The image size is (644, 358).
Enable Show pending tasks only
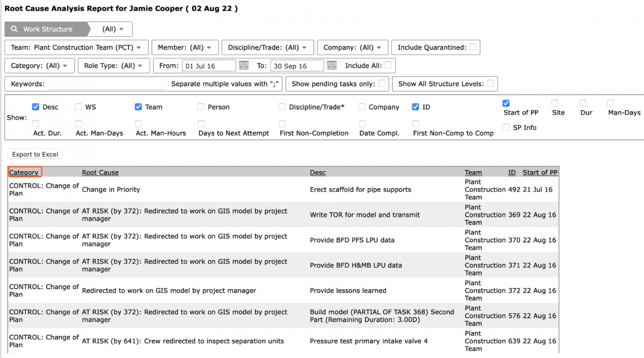tap(382, 83)
